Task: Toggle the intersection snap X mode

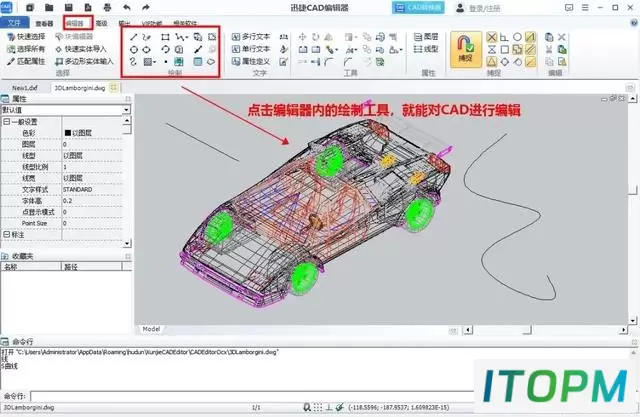Action: [x=492, y=37]
